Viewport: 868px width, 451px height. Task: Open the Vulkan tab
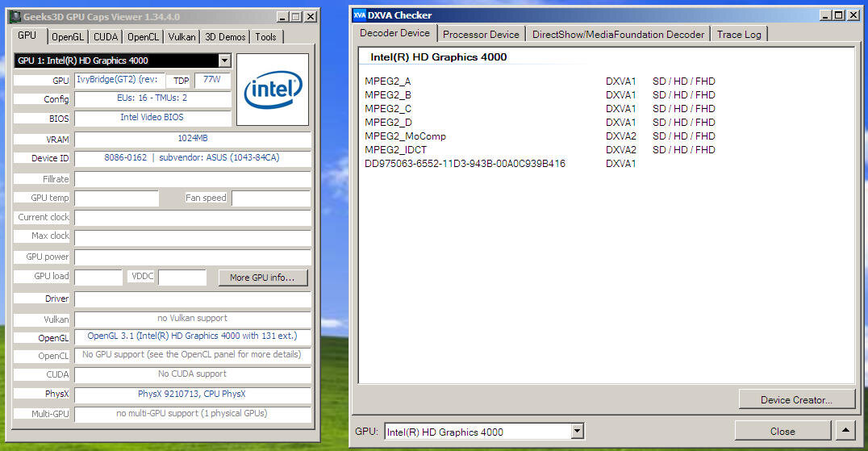point(182,37)
